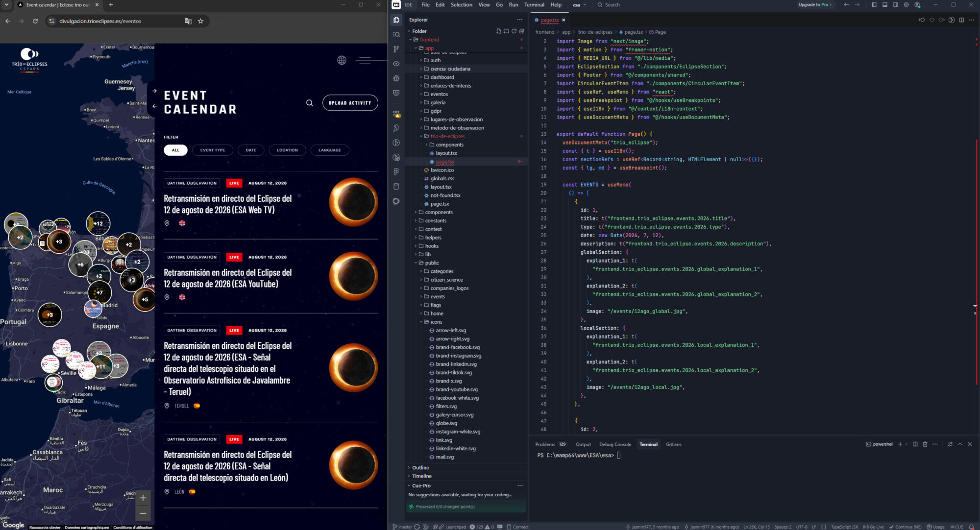The image size is (980, 530).
Task: Open IDE settings gear in title bar
Action: click(906, 5)
